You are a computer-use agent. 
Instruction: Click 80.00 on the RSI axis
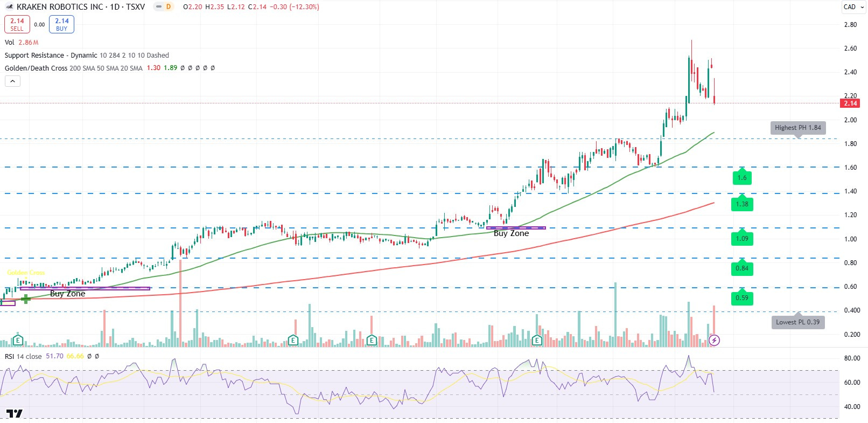pos(852,358)
